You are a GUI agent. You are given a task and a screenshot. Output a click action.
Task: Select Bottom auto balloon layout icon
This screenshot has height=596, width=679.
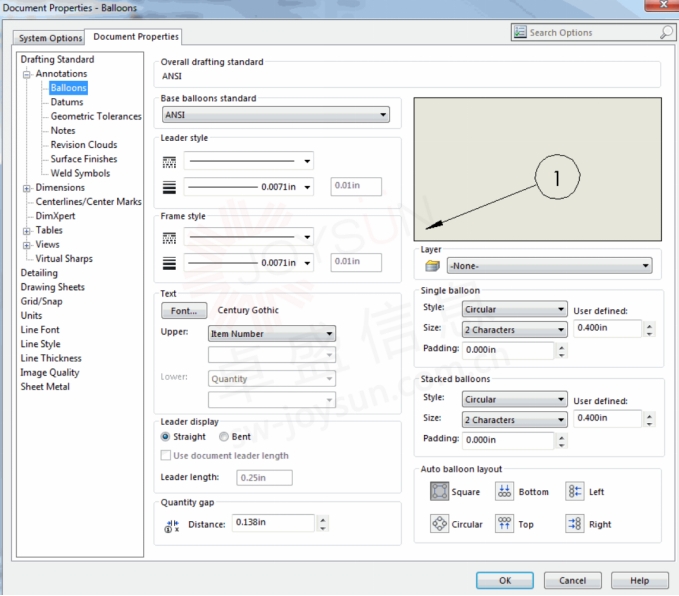coord(504,491)
